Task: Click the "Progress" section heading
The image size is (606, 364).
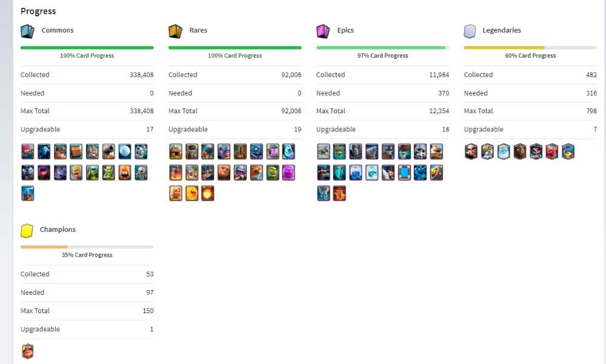Action: tap(38, 12)
